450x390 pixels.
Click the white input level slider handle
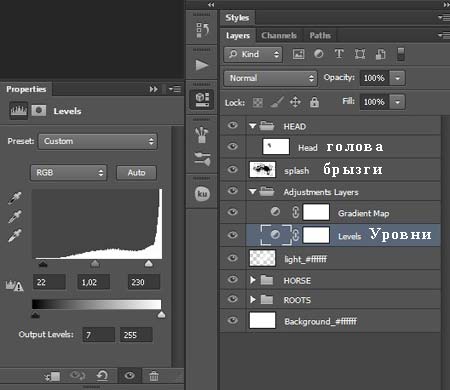point(148,264)
